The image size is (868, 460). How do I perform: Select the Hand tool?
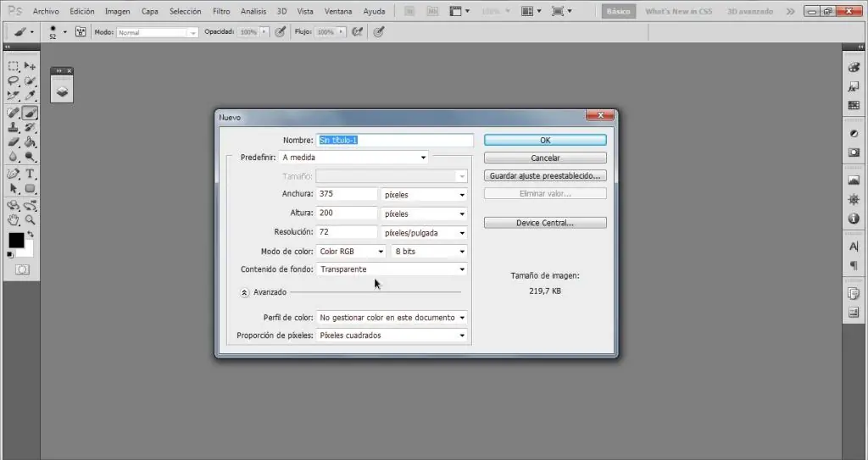click(x=14, y=219)
